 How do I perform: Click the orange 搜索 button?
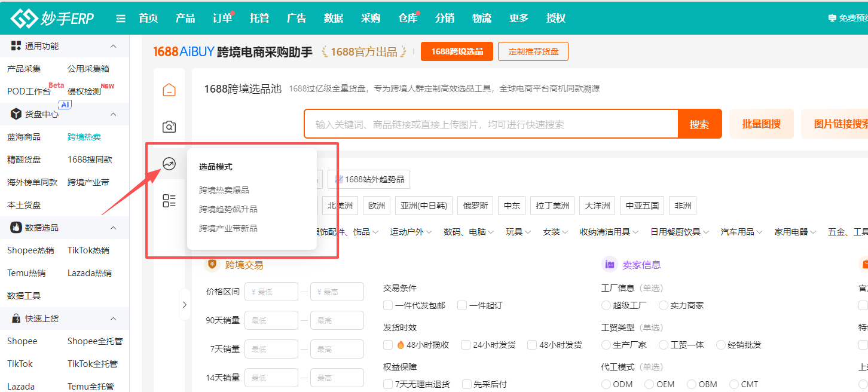pos(699,124)
